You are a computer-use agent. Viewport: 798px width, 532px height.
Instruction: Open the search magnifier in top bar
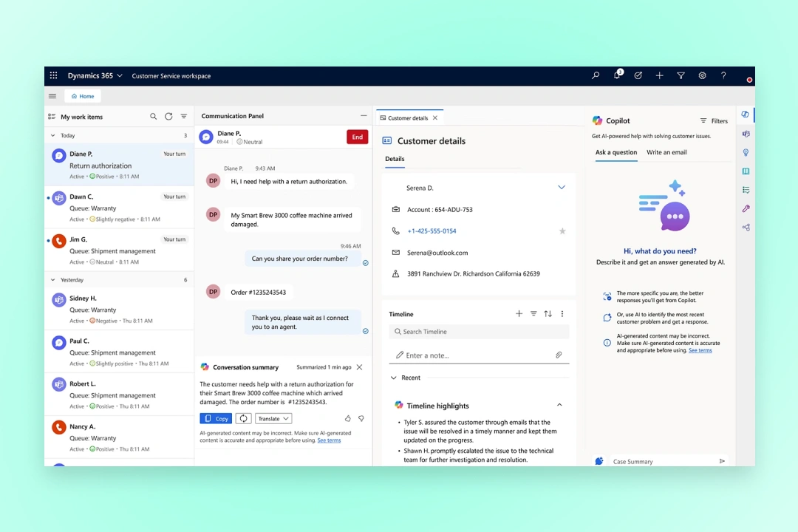(x=596, y=76)
